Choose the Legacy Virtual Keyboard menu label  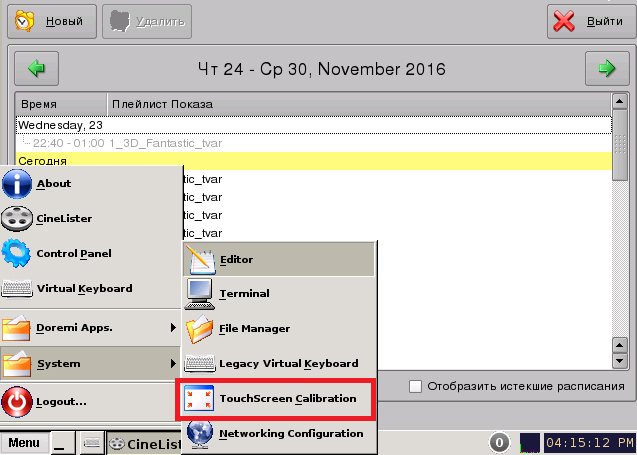coord(288,363)
